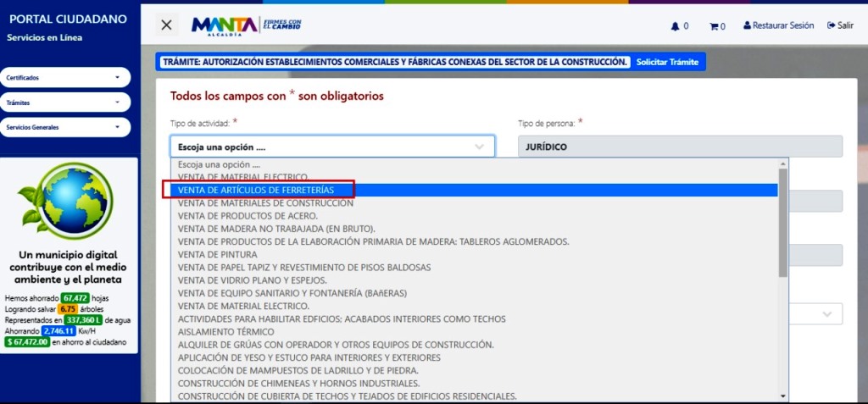
Task: Expand the Certificados sidebar menu
Action: pos(64,78)
